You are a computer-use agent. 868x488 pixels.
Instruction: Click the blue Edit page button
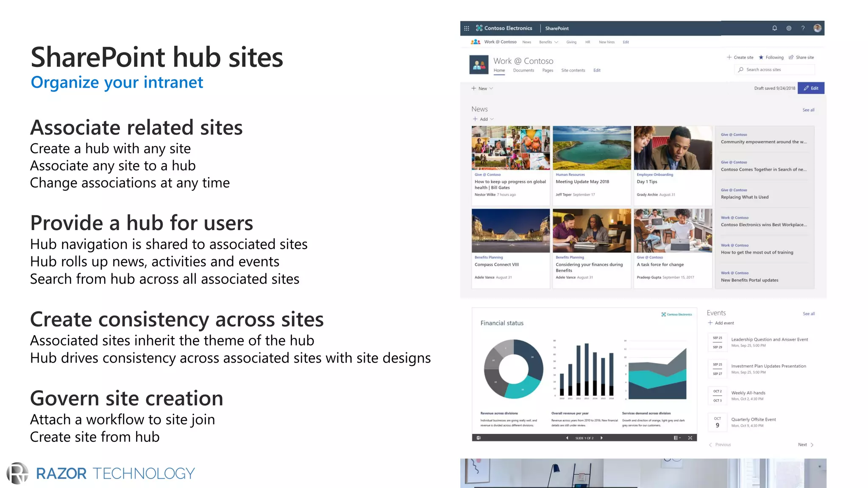pyautogui.click(x=811, y=88)
